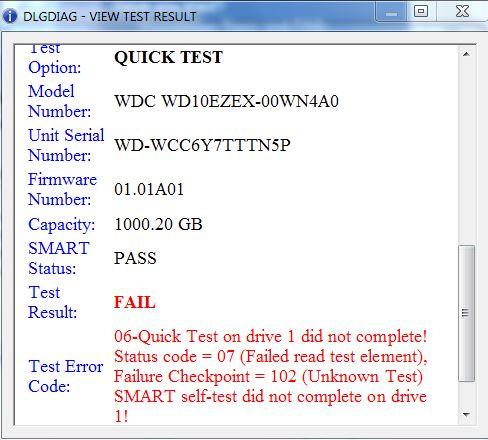Click the Model Number label
488x440 pixels.
pos(59,101)
